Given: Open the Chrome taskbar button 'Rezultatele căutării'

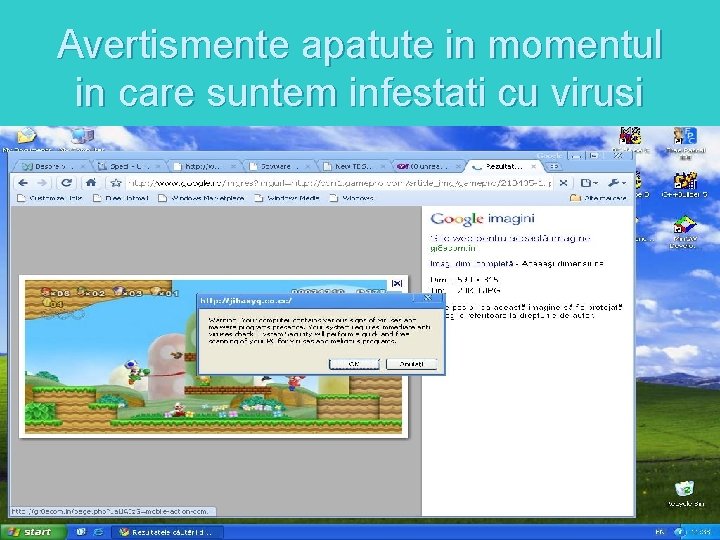Looking at the screenshot, I should (x=168, y=532).
